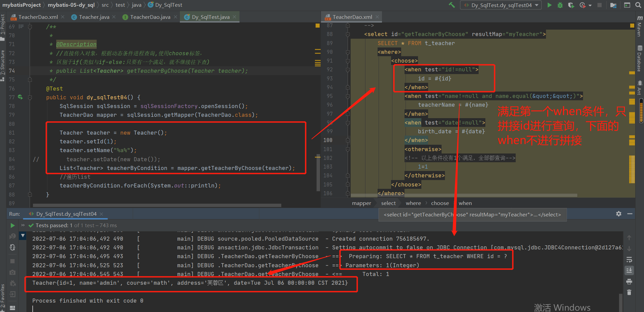This screenshot has height=312, width=644.
Task: Print the console output
Action: point(629,281)
